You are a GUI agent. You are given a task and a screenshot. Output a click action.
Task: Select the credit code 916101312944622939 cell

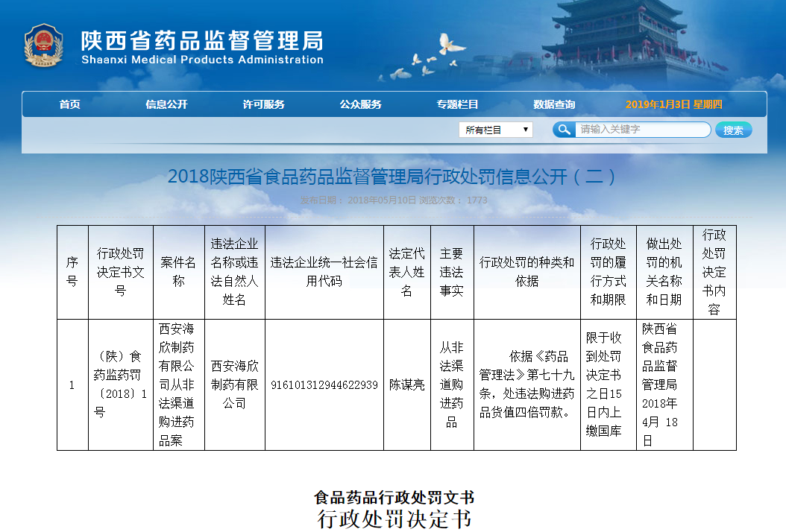click(x=324, y=385)
